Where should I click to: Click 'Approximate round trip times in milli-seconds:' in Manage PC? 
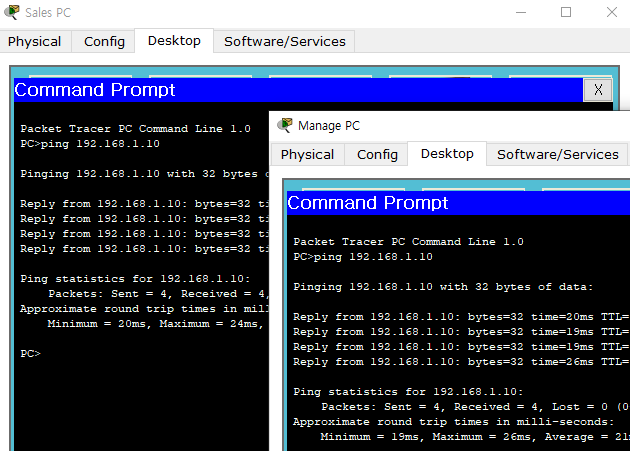[454, 422]
